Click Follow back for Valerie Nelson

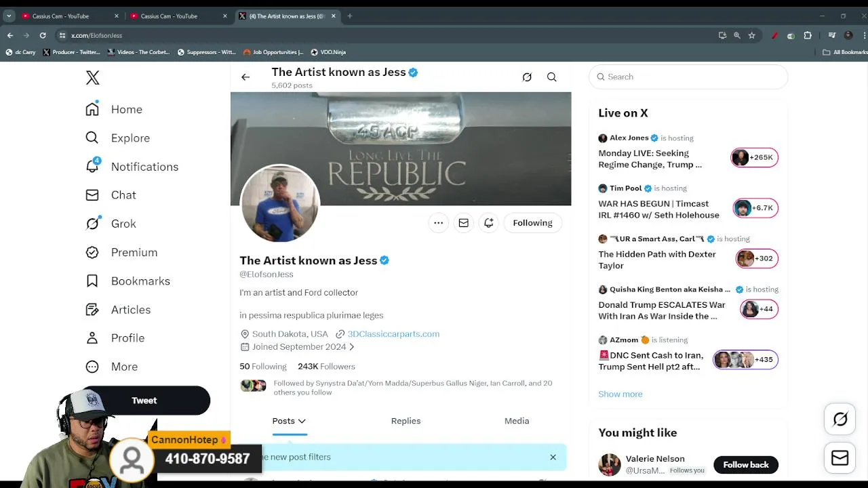pos(746,465)
